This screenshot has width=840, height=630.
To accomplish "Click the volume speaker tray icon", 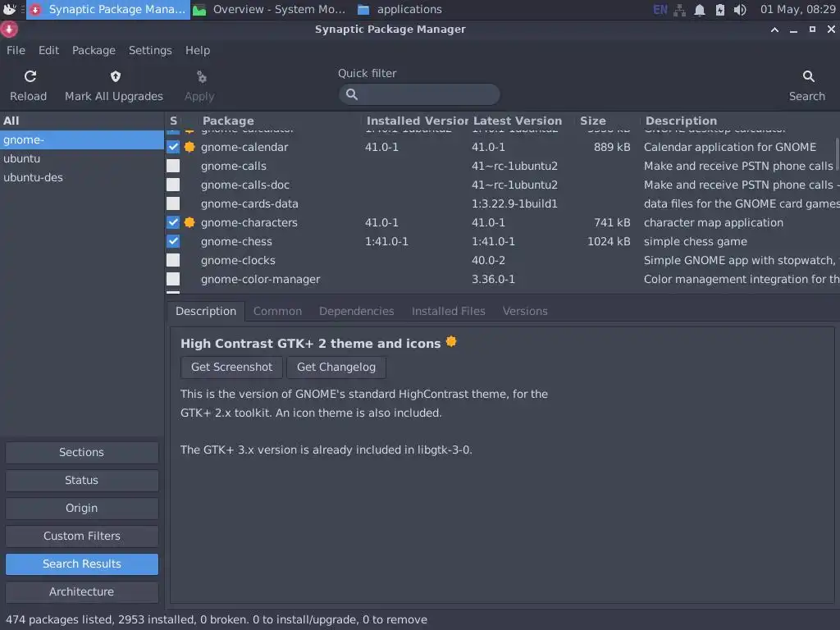I will point(740,10).
